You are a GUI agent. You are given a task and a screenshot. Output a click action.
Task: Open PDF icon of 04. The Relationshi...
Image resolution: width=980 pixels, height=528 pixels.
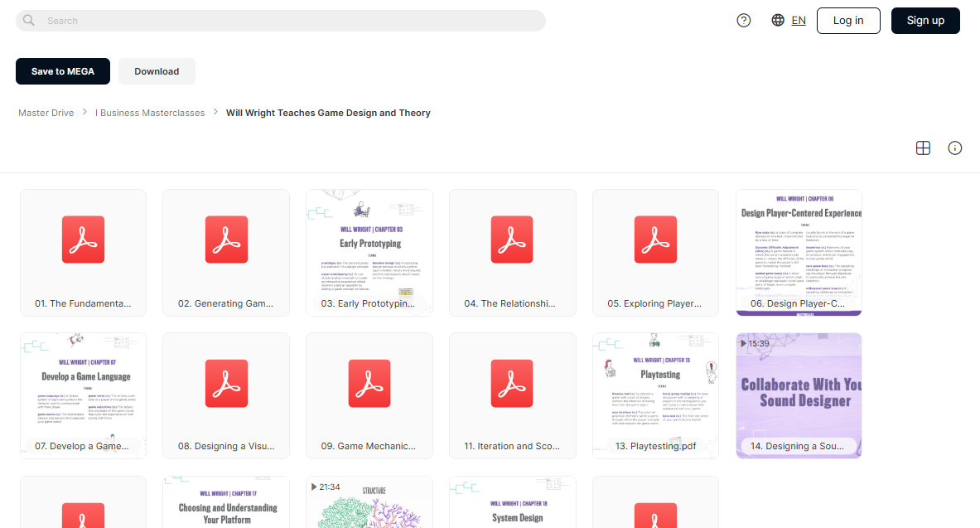click(512, 240)
